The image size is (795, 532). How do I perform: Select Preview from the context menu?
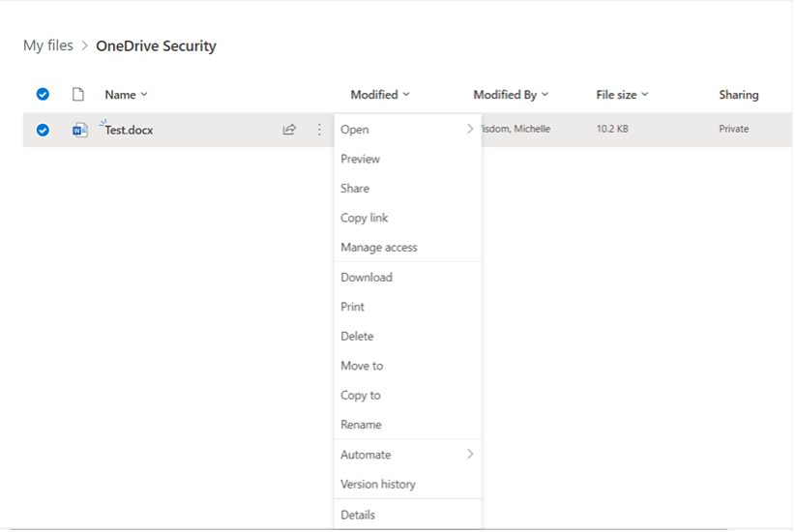tap(360, 159)
